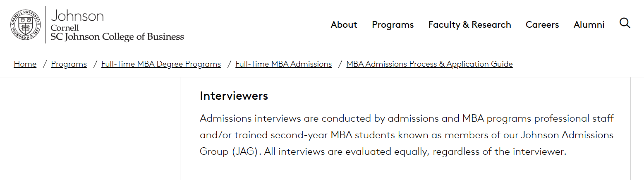The width and height of the screenshot is (644, 180).
Task: Click the Home breadcrumb link
Action: [25, 64]
